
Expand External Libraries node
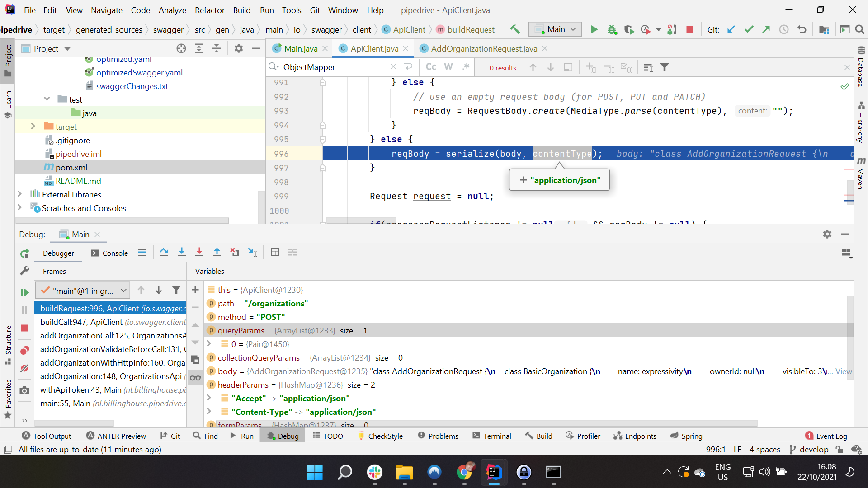tap(19, 194)
